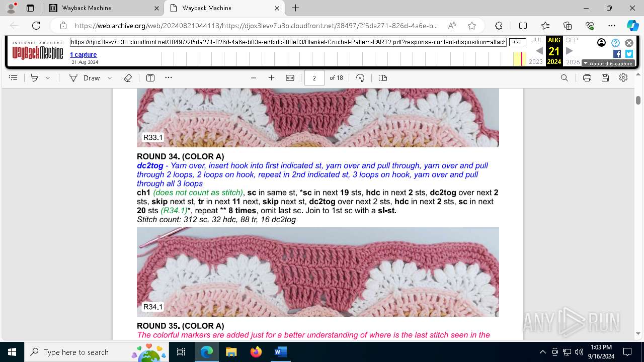The height and width of the screenshot is (362, 644).
Task: Select the highlight tool in PDF toolbar
Action: tap(35, 78)
